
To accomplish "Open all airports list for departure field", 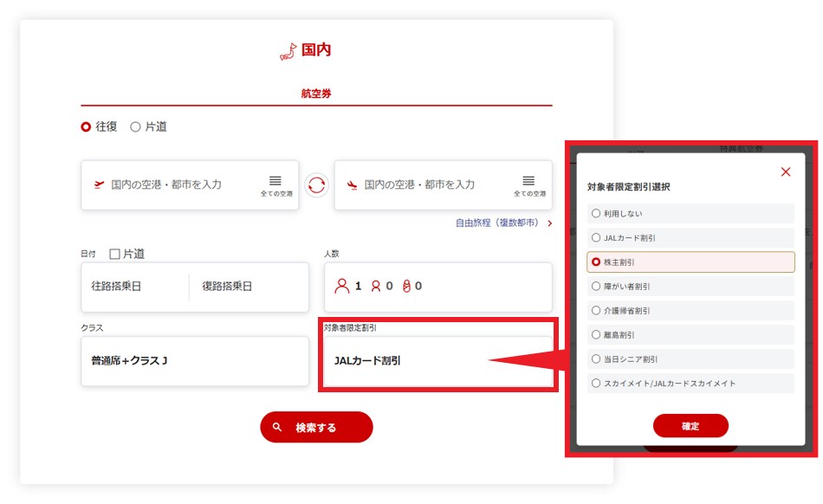I will pos(275,184).
